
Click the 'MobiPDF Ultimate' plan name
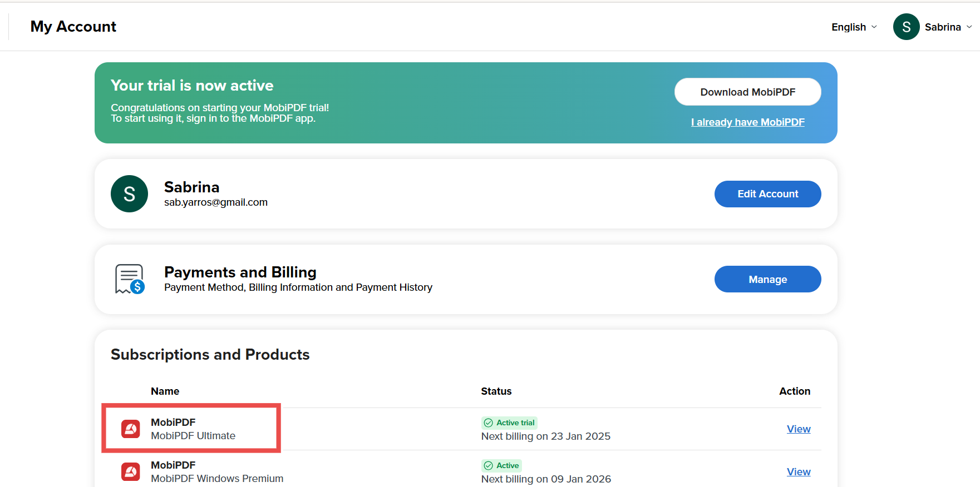tap(193, 436)
